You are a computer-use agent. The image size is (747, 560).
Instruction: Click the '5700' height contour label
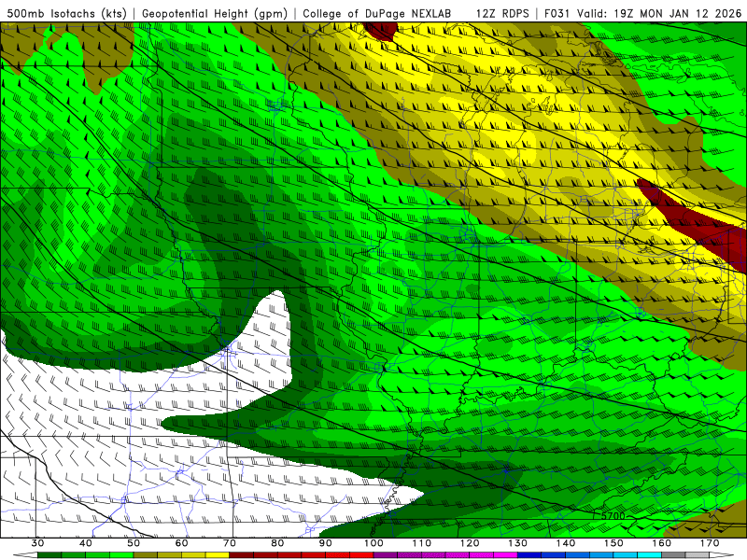point(613,516)
